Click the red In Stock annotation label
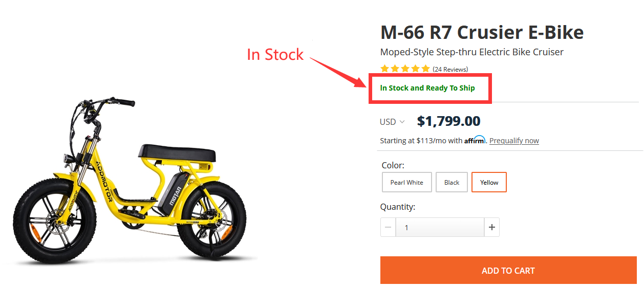The height and width of the screenshot is (287, 644). click(x=275, y=55)
